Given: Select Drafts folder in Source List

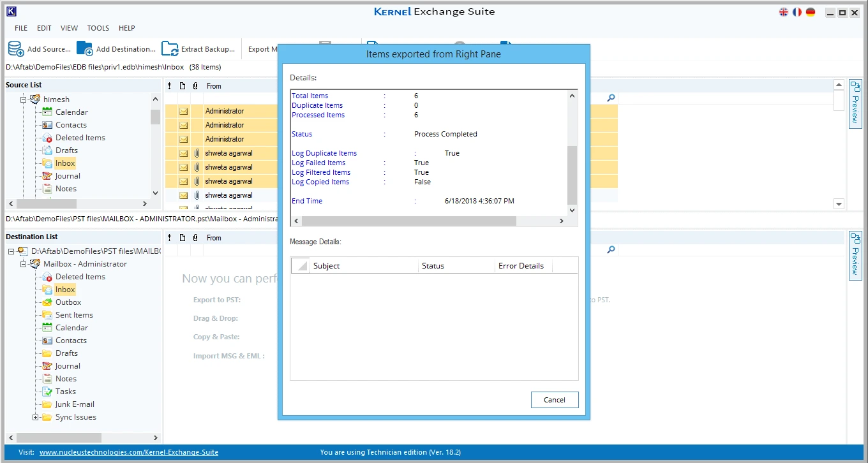Looking at the screenshot, I should (x=66, y=151).
